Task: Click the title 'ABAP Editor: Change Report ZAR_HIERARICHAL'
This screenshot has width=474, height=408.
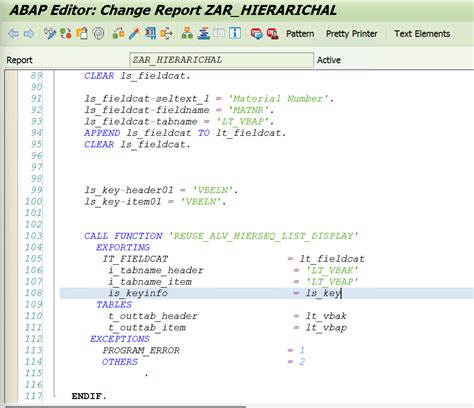Action: click(x=173, y=10)
